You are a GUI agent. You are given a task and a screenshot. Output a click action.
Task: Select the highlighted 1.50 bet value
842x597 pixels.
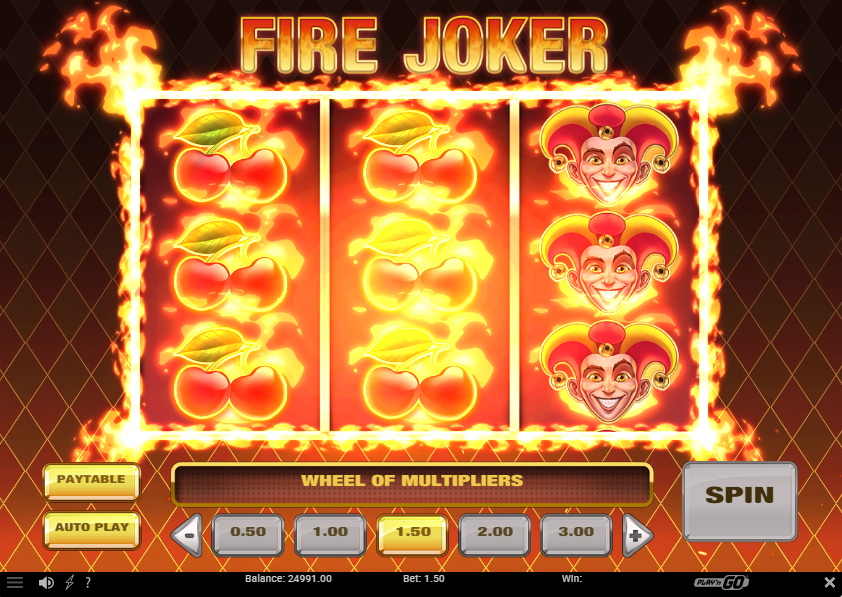click(413, 534)
